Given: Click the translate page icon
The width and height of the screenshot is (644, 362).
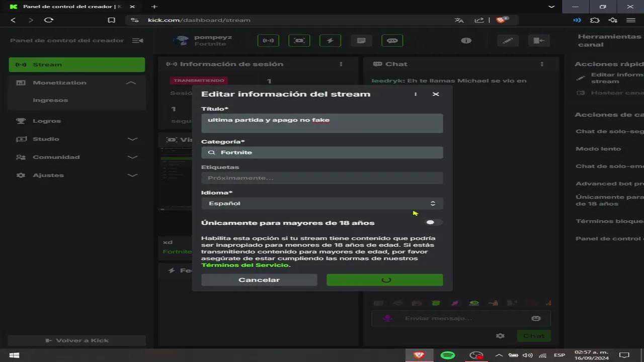Looking at the screenshot, I should tap(459, 20).
